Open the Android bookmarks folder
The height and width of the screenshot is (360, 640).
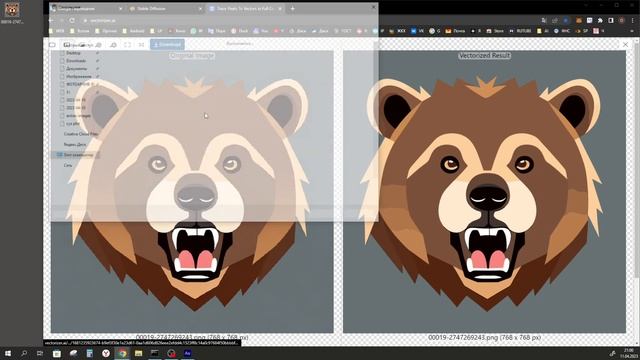tap(133, 31)
